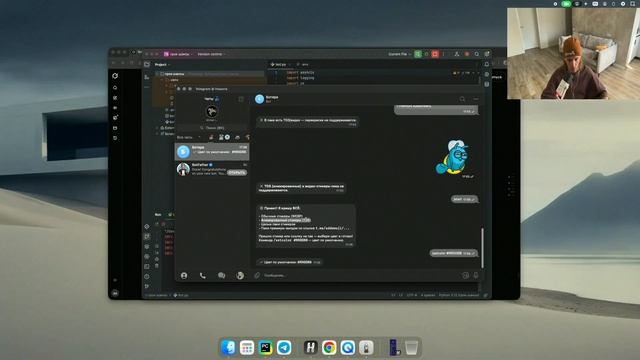Open Finder from the dock
The width and height of the screenshot is (640, 360).
point(228,347)
